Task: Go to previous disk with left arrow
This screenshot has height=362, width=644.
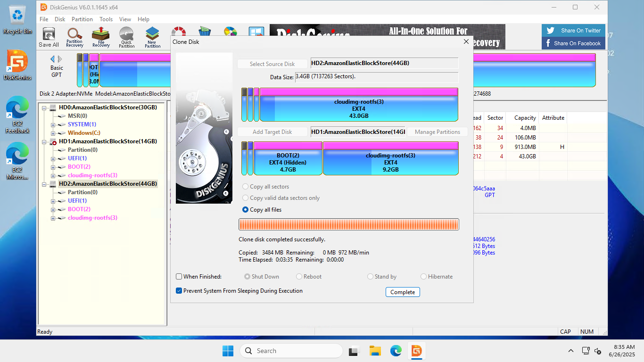Action: 53,59
